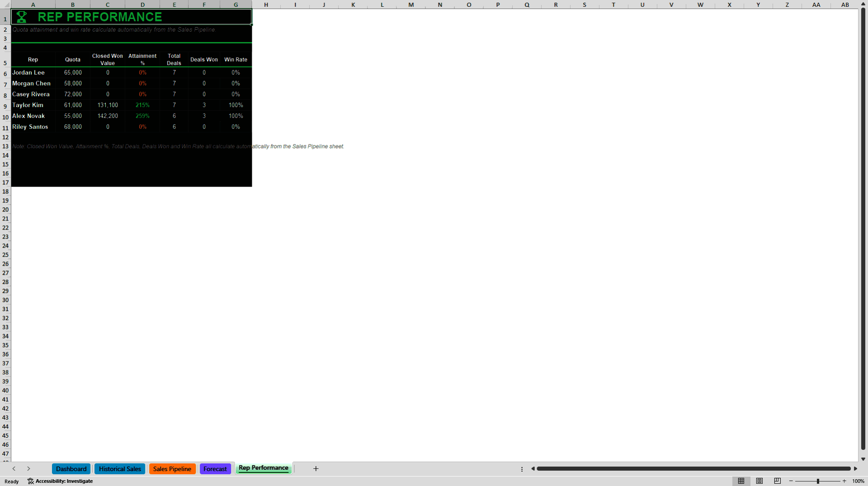868x486 pixels.
Task: Select column AB header
Action: click(845, 5)
